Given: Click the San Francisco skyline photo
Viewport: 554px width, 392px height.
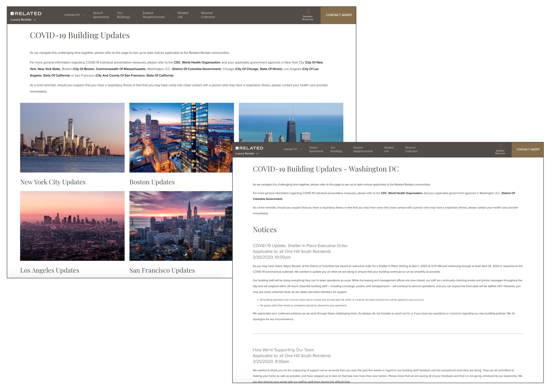Looking at the screenshot, I should (181, 226).
